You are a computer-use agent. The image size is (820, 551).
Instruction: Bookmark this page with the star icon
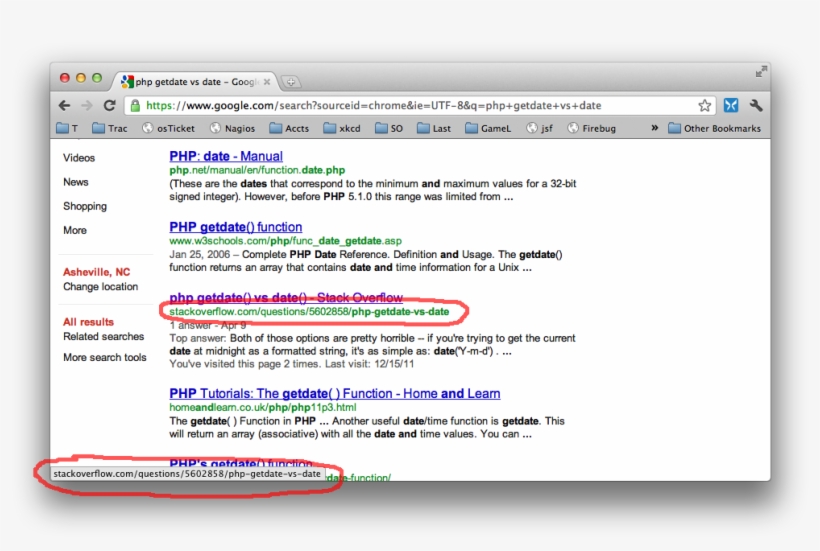click(704, 106)
